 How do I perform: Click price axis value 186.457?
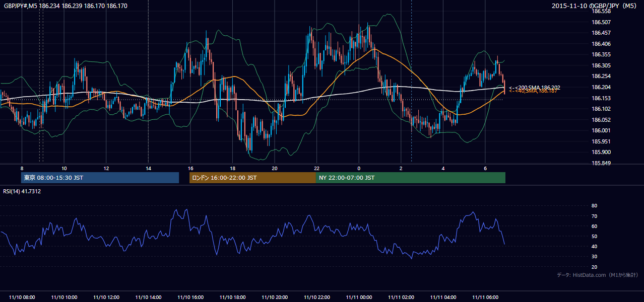coord(601,33)
